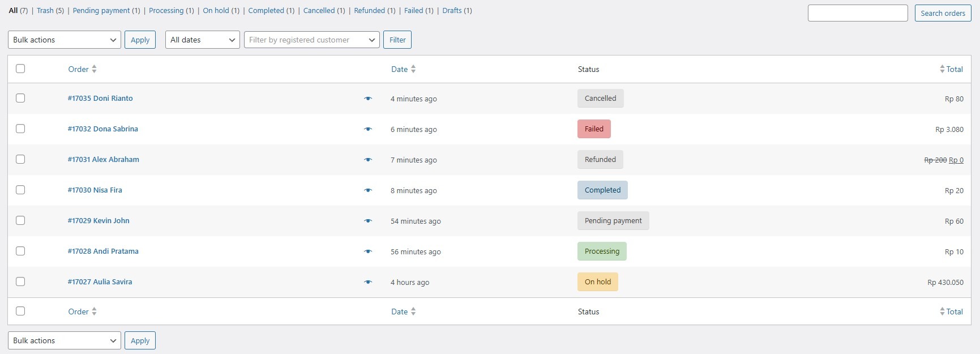Preview order #17027 Aulia Savira eye icon

click(368, 282)
